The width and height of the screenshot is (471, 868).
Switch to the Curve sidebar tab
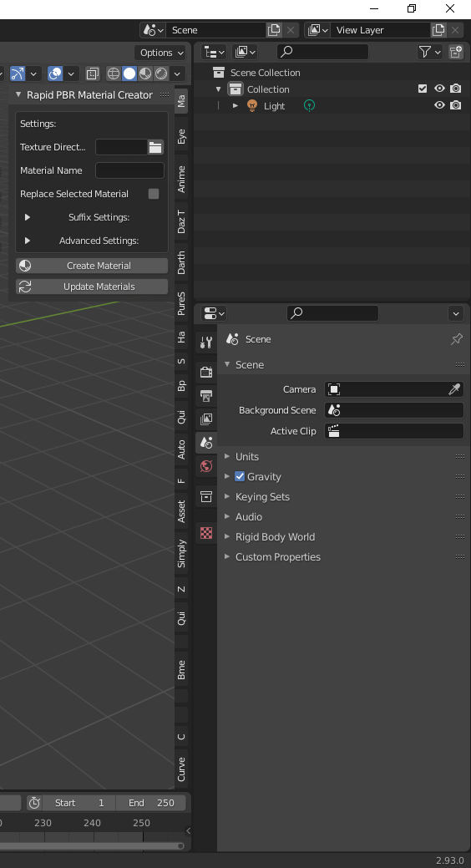tap(181, 769)
